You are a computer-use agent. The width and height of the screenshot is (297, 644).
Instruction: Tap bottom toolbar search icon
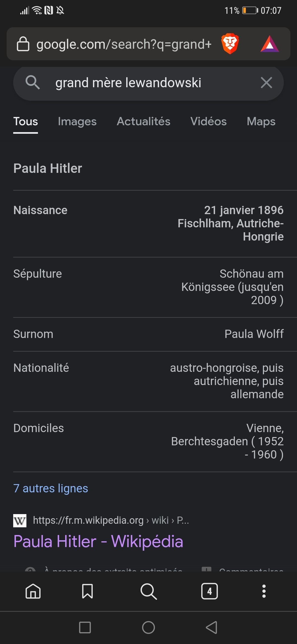[x=148, y=591]
